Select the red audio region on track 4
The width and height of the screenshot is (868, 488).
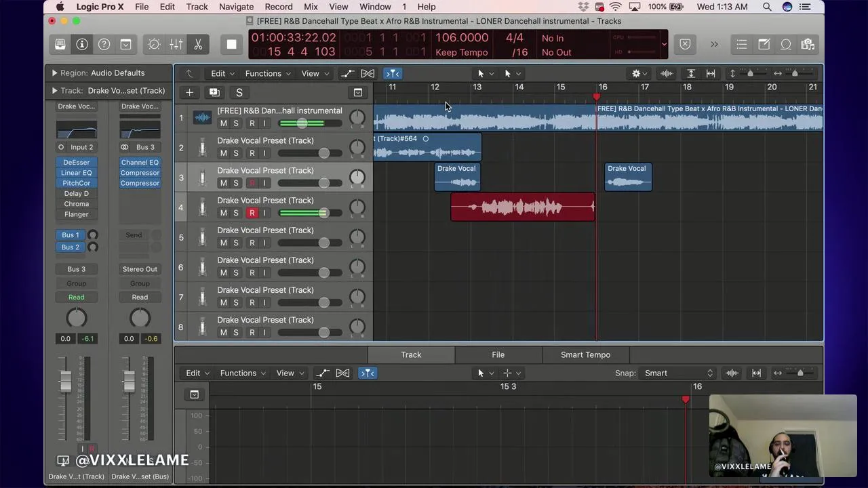coord(523,207)
